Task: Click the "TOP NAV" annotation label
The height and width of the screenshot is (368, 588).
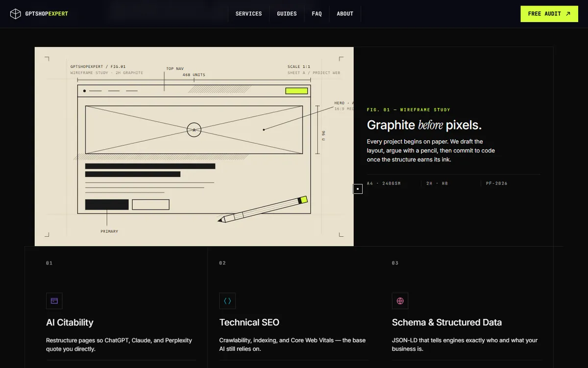Action: [x=175, y=69]
